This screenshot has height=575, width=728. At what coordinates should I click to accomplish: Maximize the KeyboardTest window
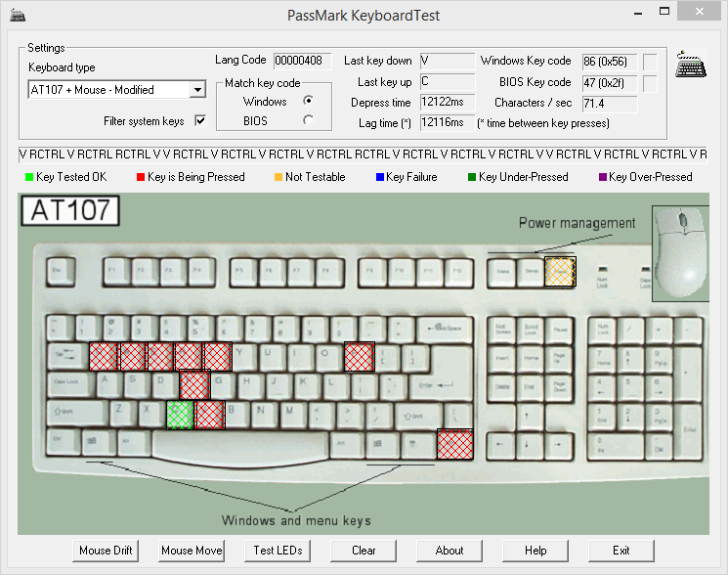pos(664,12)
